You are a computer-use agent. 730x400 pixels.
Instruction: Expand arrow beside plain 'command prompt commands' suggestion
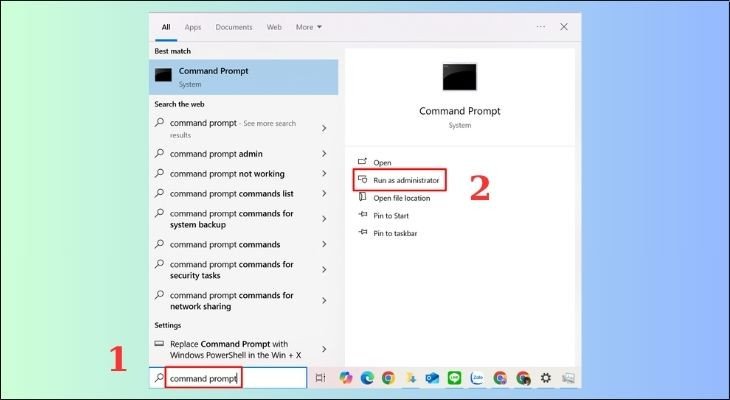324,244
